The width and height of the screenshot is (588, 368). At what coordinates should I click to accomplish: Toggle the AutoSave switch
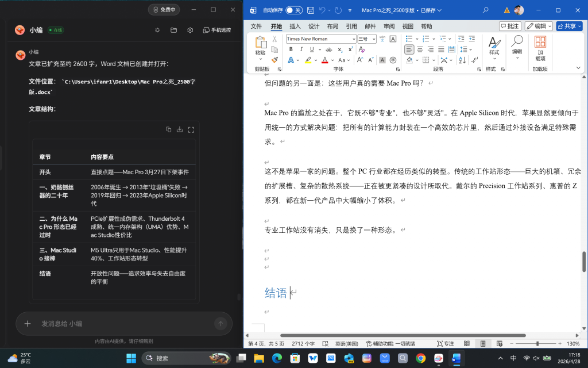coord(293,10)
